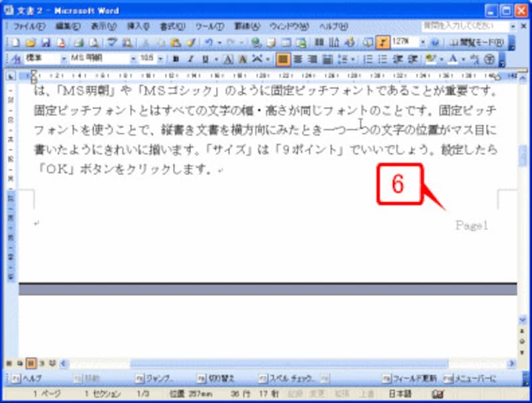532x403 pixels.
Task: Open the 書式(O) menu
Action: pyautogui.click(x=172, y=26)
